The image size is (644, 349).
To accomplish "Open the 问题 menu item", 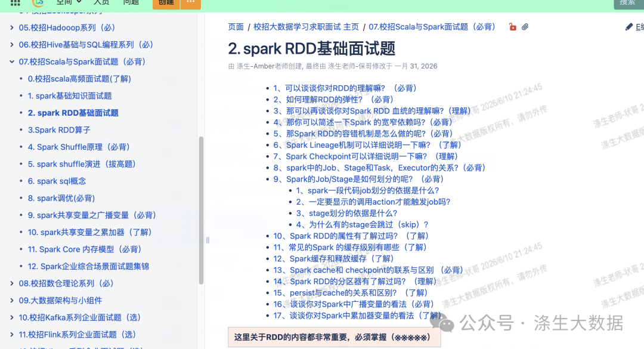I will click(131, 2).
